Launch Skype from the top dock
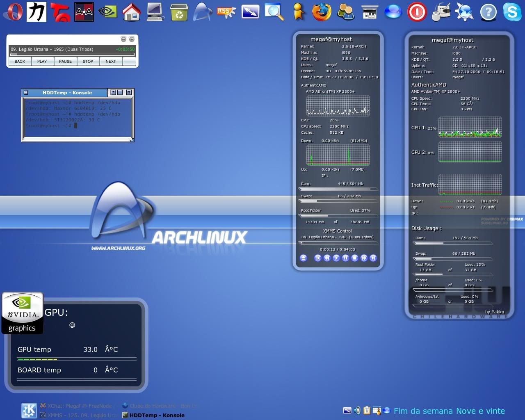 tap(512, 12)
